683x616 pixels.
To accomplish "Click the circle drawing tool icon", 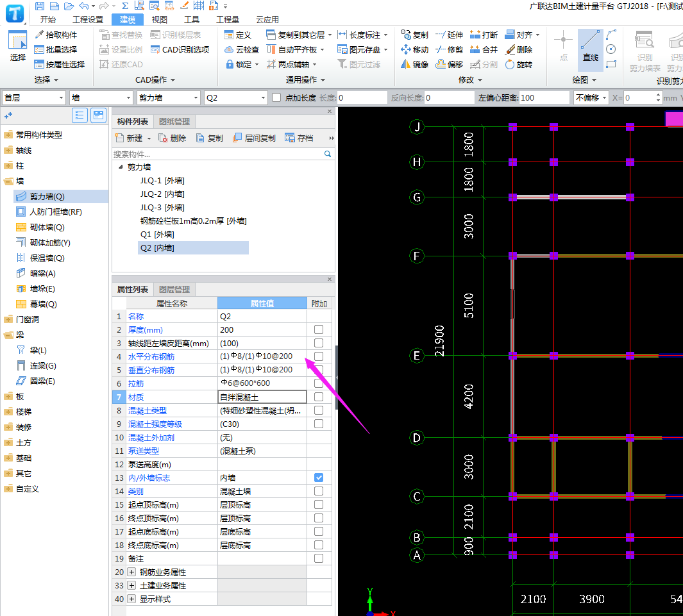I will [x=611, y=49].
